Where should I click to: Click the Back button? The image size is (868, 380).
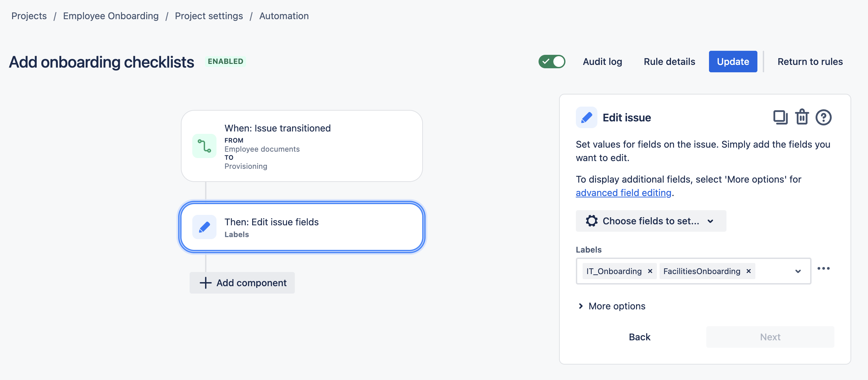(x=639, y=337)
